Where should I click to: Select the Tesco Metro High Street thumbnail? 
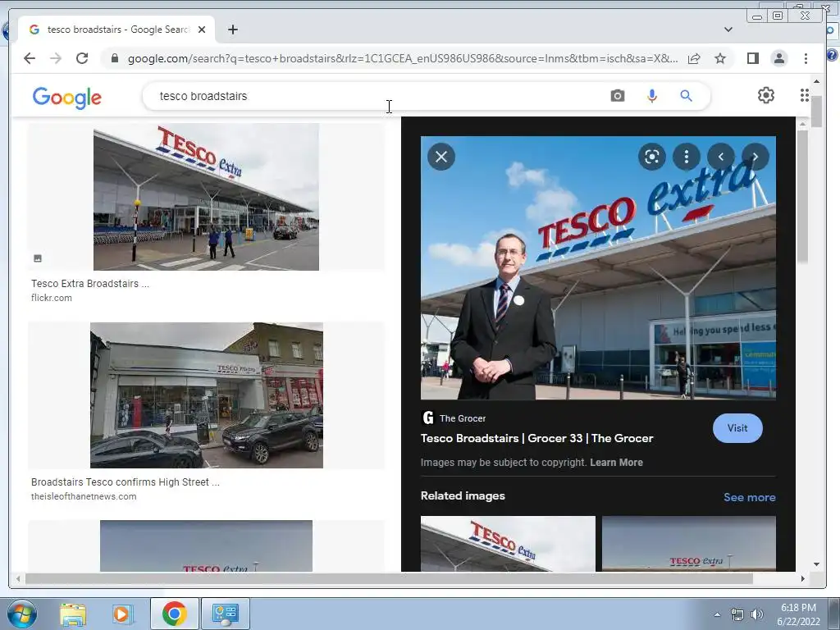pyautogui.click(x=206, y=395)
